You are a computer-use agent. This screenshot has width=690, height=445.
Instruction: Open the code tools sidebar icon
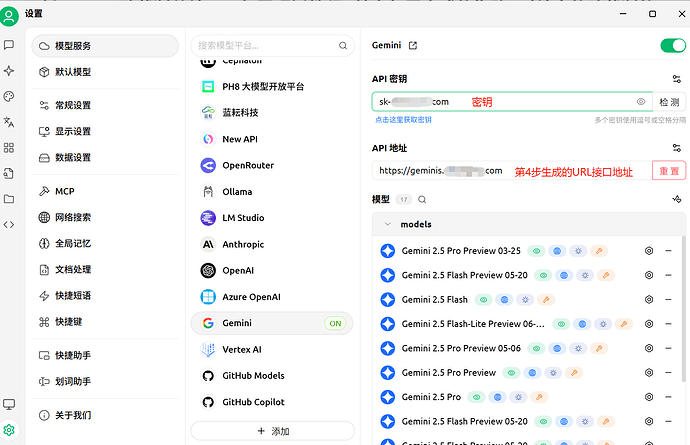[x=9, y=224]
